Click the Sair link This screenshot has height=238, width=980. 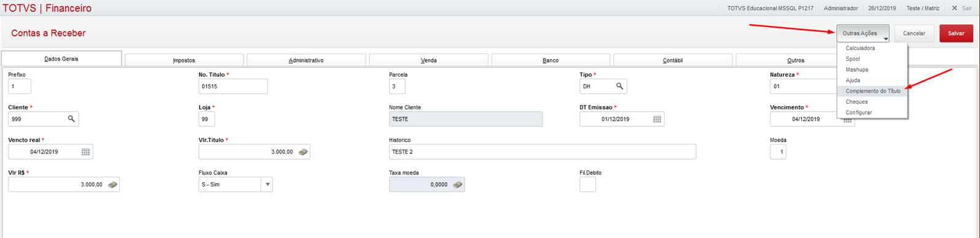tap(966, 9)
